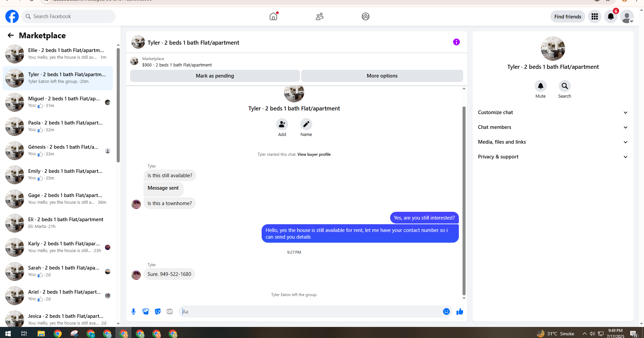This screenshot has width=644, height=338.
Task: Open the More options menu button
Action: point(382,76)
